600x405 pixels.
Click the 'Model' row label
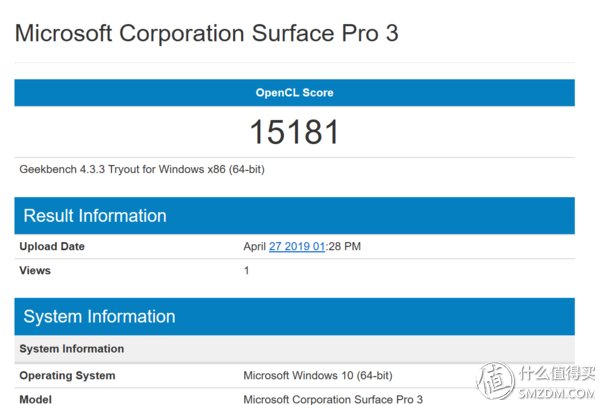pos(36,399)
